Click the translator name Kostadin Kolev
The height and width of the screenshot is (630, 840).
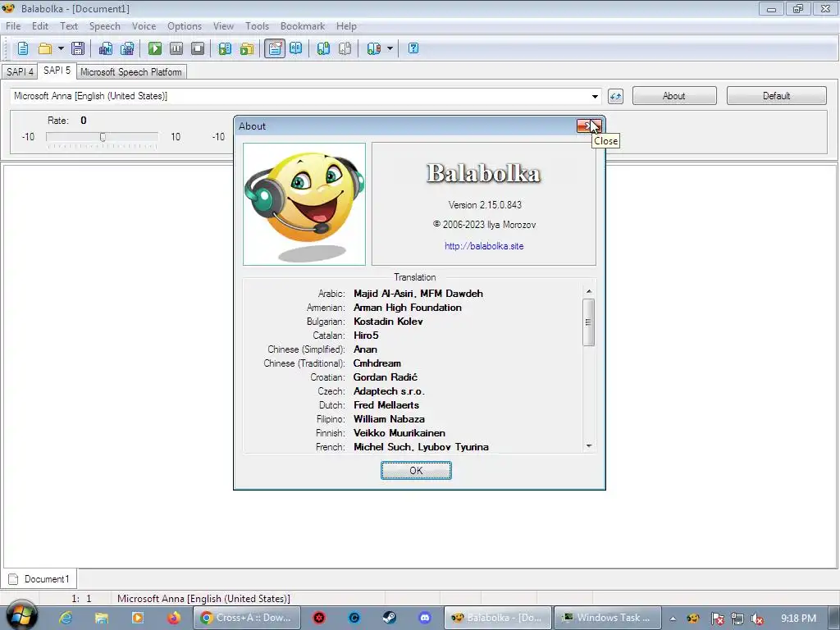point(388,322)
